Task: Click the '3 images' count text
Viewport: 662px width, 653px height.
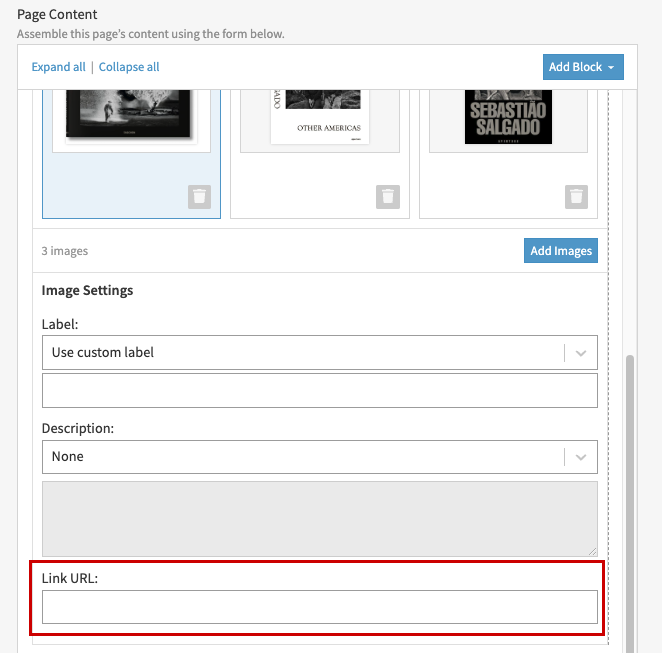Action: click(x=65, y=251)
